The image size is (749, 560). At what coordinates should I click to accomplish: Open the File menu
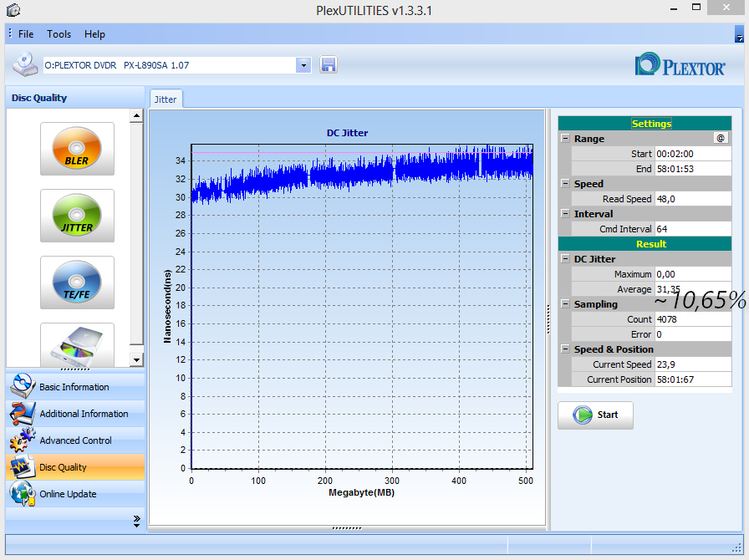26,34
